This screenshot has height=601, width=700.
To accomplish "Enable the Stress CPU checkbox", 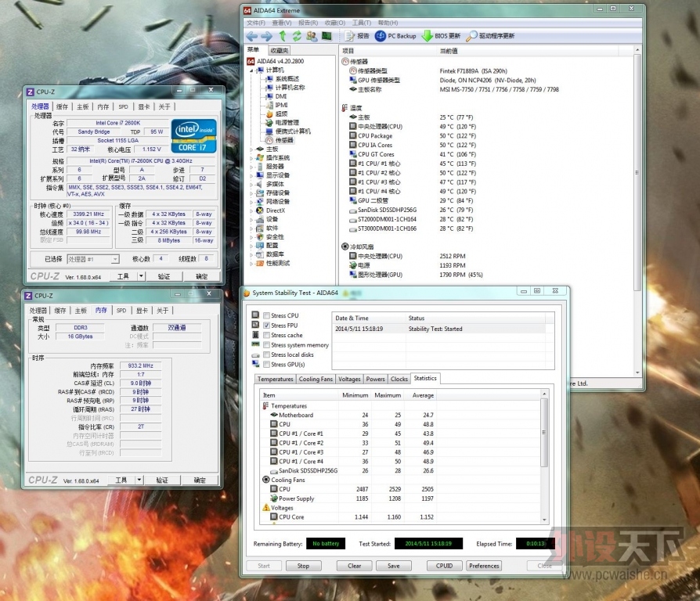I will (x=266, y=315).
